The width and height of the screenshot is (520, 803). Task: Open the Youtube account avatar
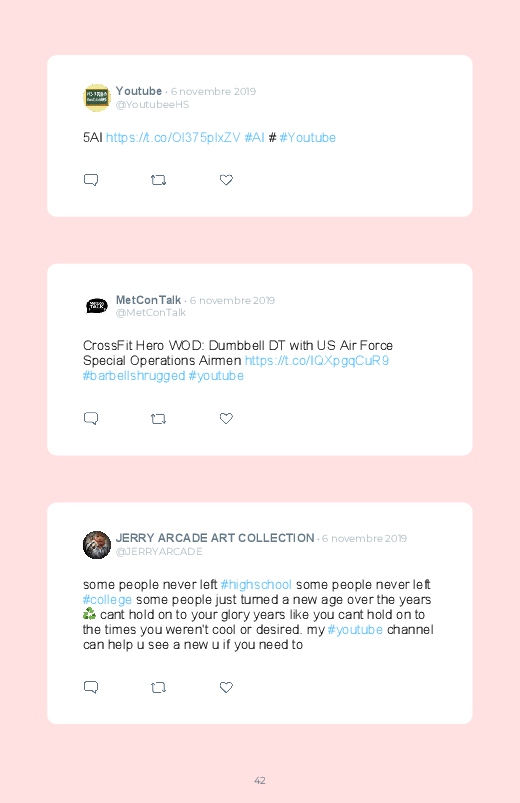[97, 97]
